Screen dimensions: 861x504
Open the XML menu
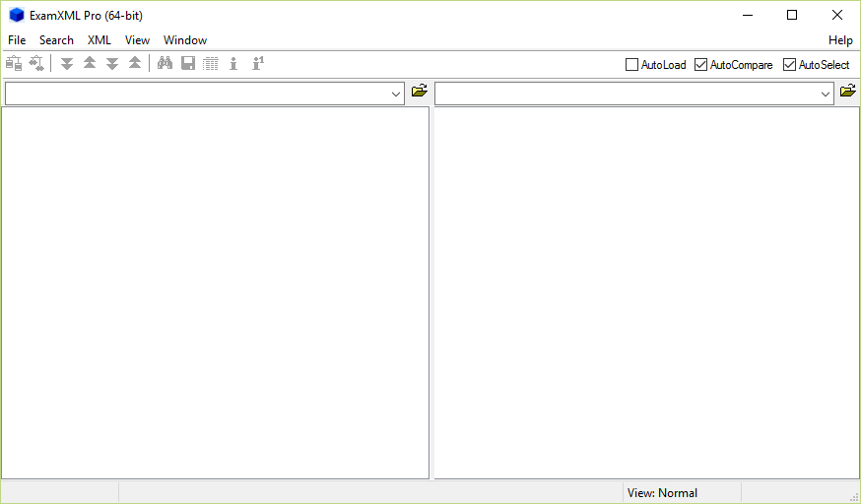click(99, 40)
